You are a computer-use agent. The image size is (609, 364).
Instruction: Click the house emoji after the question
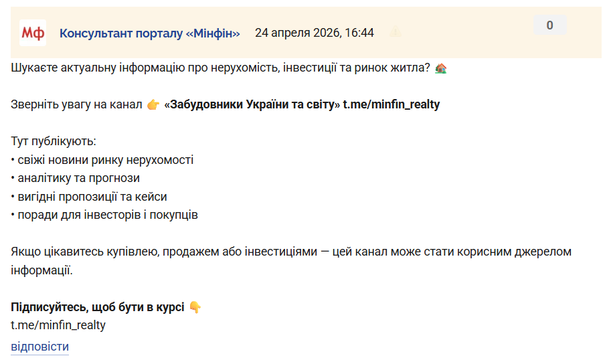[x=441, y=68]
